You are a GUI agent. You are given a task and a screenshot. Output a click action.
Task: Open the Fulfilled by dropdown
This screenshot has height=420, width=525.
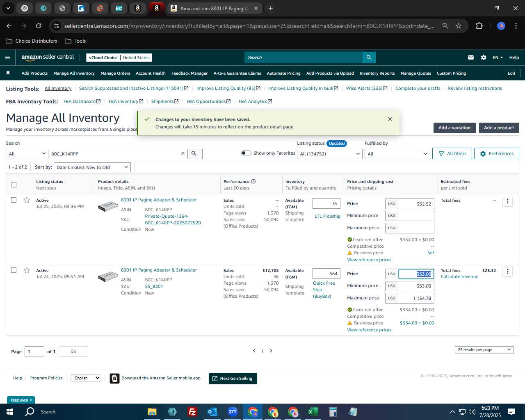[x=397, y=154]
